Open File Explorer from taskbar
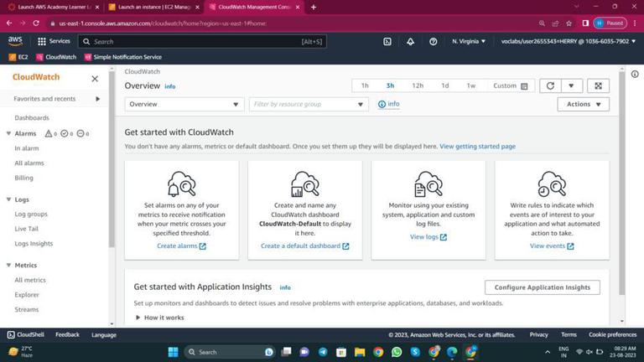The image size is (644, 362). [360, 352]
